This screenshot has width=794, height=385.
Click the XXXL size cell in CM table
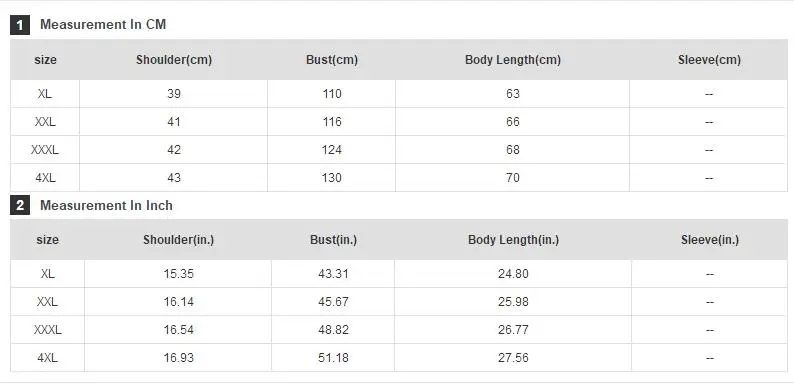(x=45, y=150)
